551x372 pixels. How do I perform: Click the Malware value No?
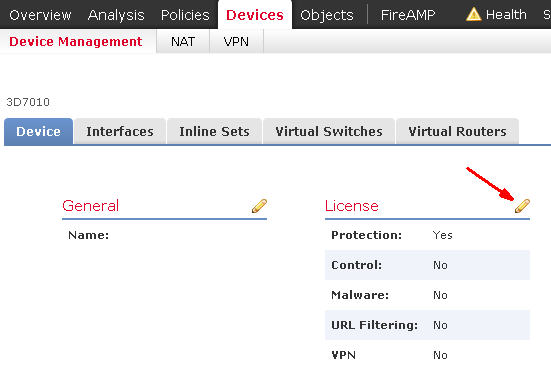click(440, 295)
